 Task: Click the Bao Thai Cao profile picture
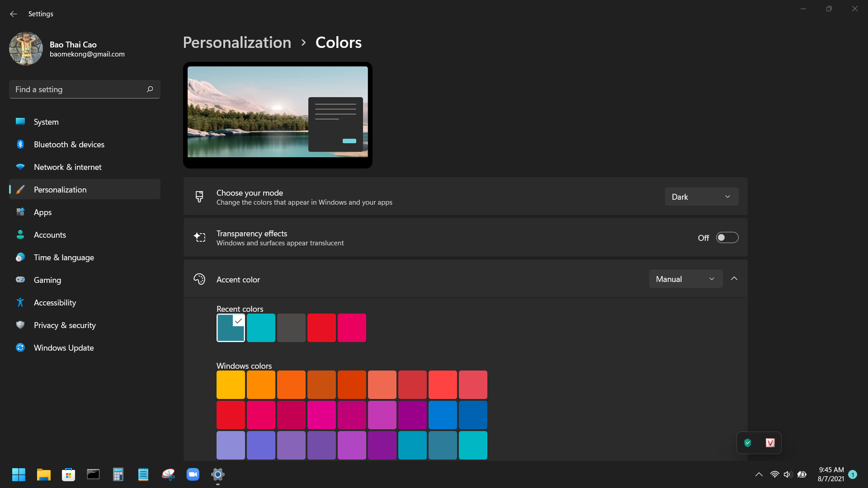(26, 48)
